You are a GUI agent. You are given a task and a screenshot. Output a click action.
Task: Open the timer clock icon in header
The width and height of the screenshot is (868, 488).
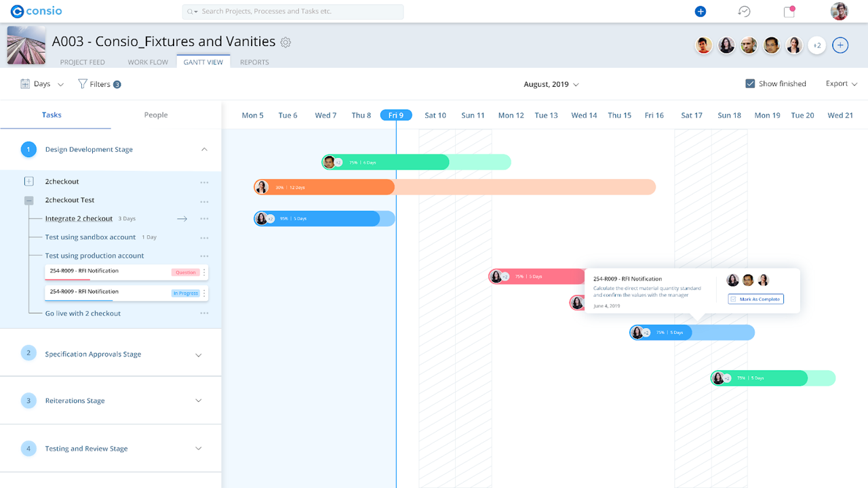tap(745, 12)
